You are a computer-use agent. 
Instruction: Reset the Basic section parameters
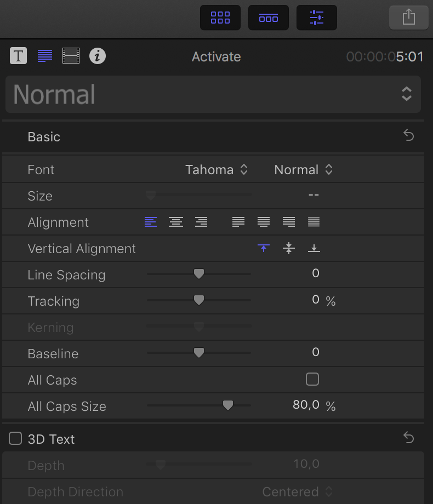pyautogui.click(x=409, y=135)
